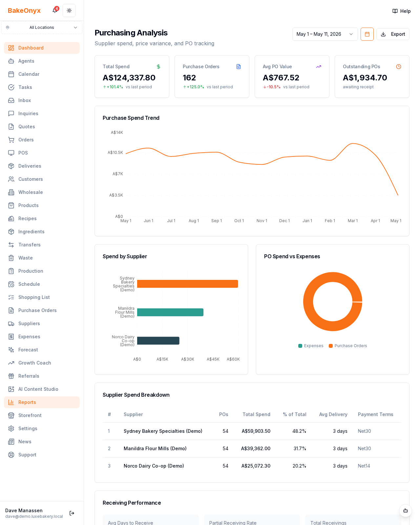Sort by the Supplier column header
This screenshot has height=525, width=420.
133,414
